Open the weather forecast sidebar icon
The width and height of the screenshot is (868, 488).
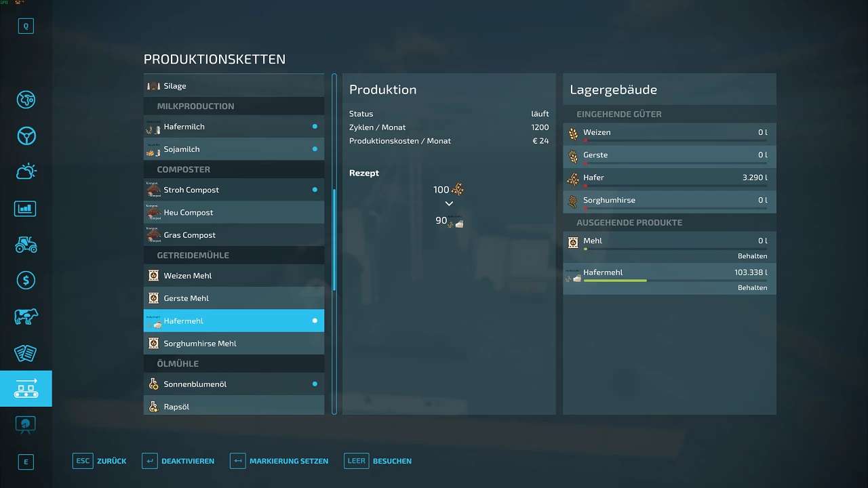[x=26, y=171]
